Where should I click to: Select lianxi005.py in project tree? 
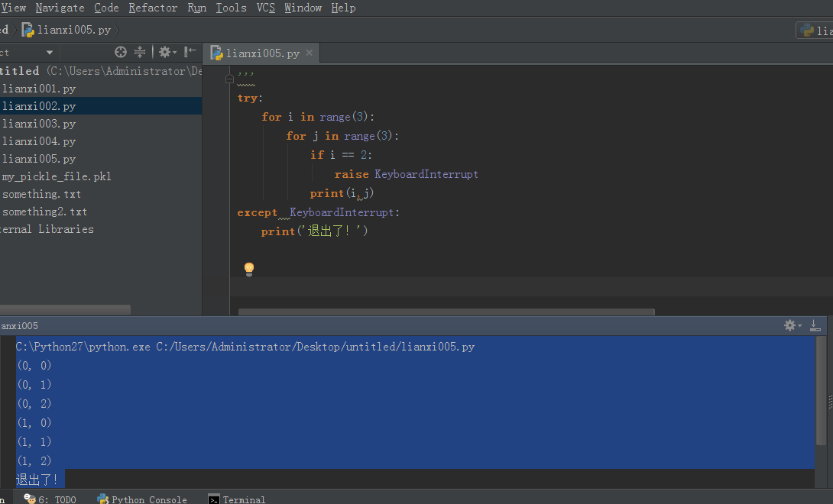39,159
